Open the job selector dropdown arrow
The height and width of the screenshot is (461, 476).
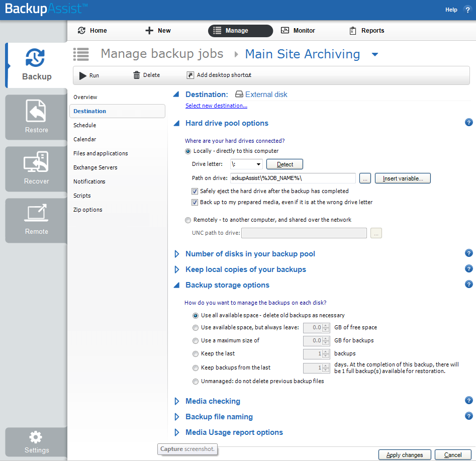click(x=375, y=54)
